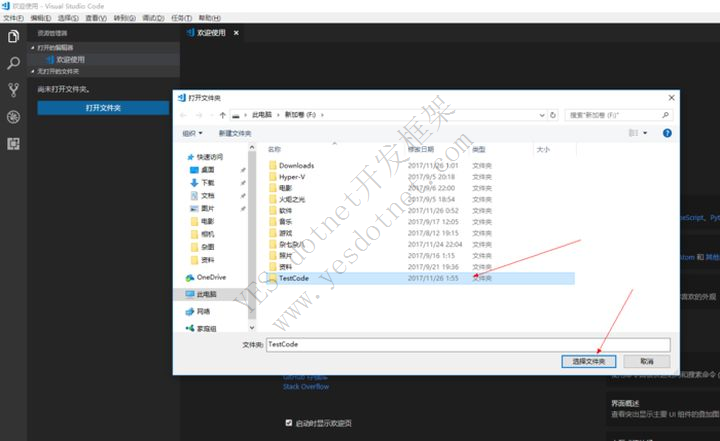The width and height of the screenshot is (720, 441).
Task: Select 网络 in the navigation pane
Action: click(x=198, y=311)
